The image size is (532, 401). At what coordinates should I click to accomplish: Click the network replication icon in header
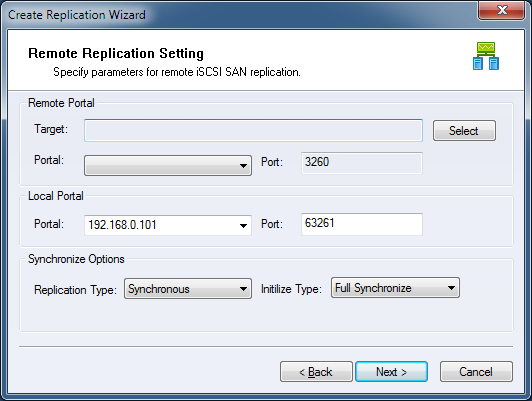[486, 56]
